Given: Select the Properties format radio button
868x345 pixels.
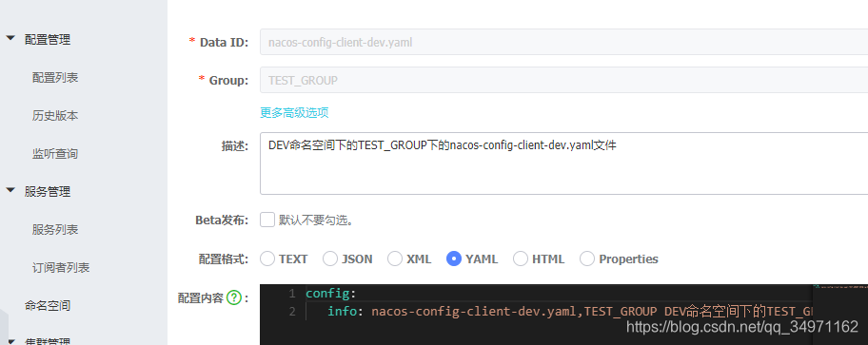Looking at the screenshot, I should 587,259.
